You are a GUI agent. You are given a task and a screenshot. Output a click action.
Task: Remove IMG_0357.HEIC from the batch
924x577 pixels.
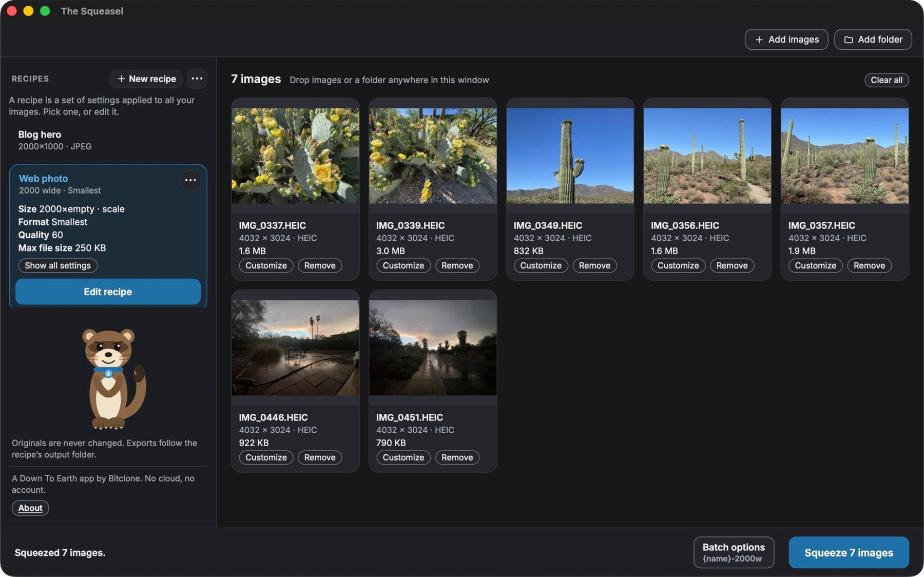tap(869, 265)
